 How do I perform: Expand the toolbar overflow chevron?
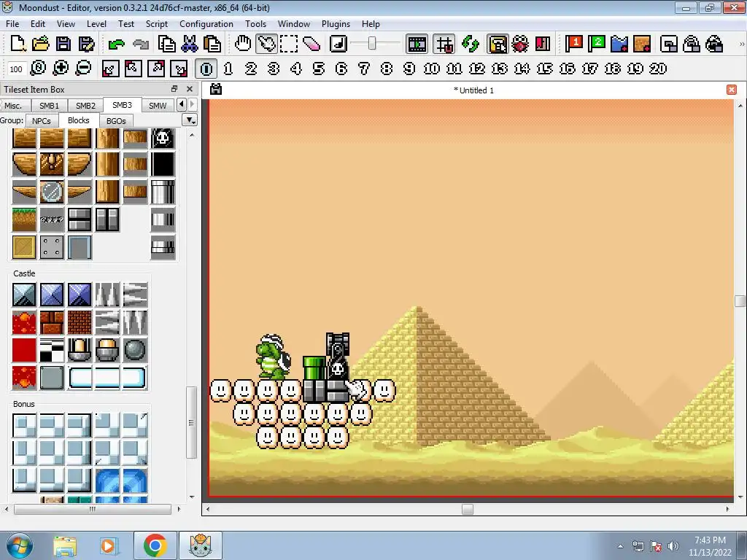tap(742, 44)
